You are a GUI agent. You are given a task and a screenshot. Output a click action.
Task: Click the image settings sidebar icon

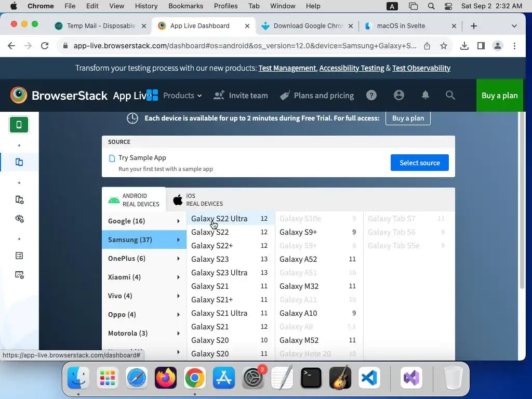click(19, 274)
